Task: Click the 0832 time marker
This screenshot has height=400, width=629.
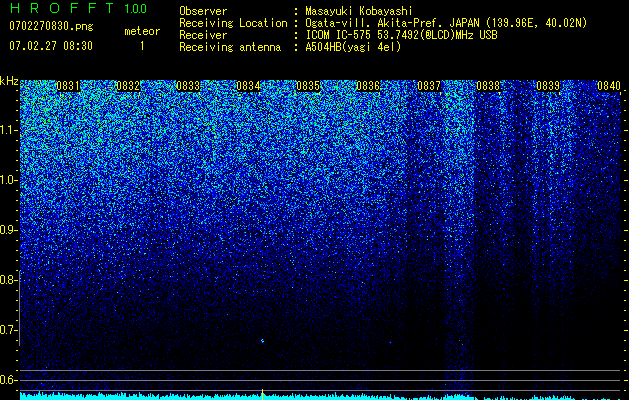Action: pyautogui.click(x=128, y=86)
